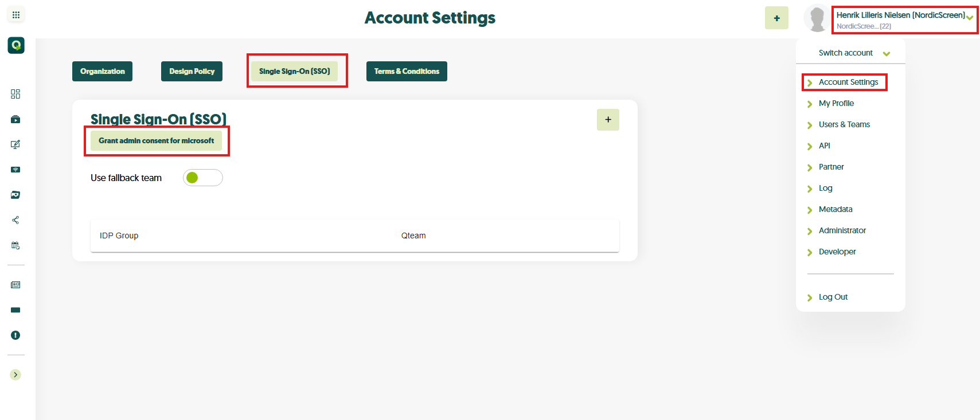The image size is (980, 420).
Task: Select the Terms & Conditions tab
Action: click(x=407, y=72)
